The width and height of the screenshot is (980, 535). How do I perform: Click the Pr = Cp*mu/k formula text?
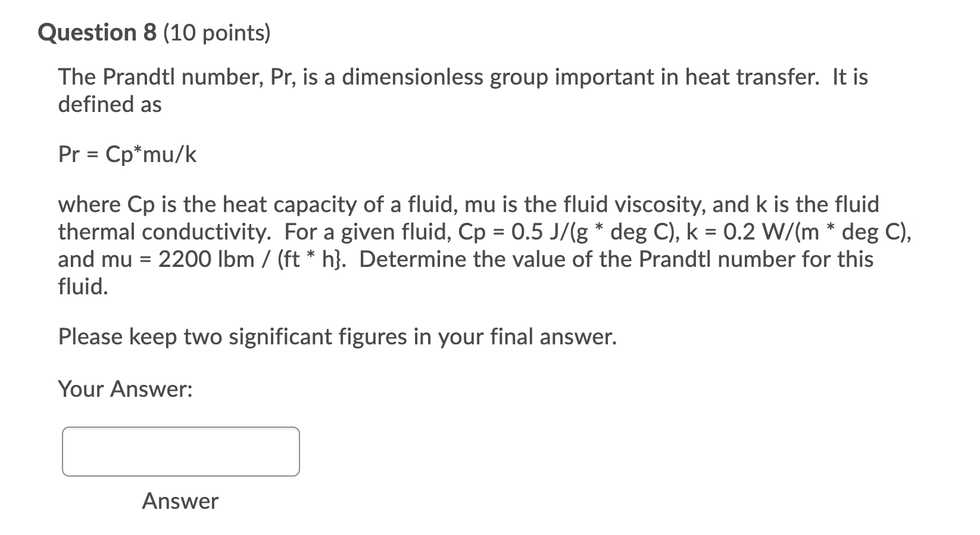click(x=127, y=155)
